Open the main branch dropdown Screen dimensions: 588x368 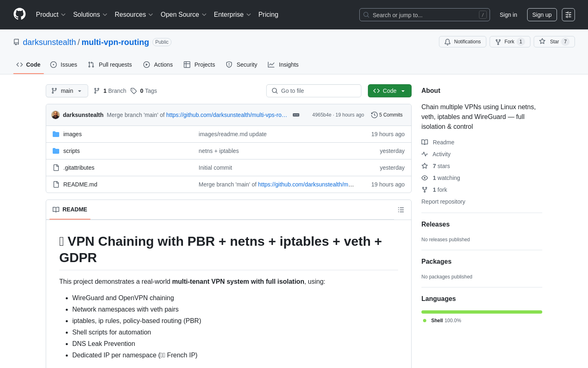click(x=67, y=91)
